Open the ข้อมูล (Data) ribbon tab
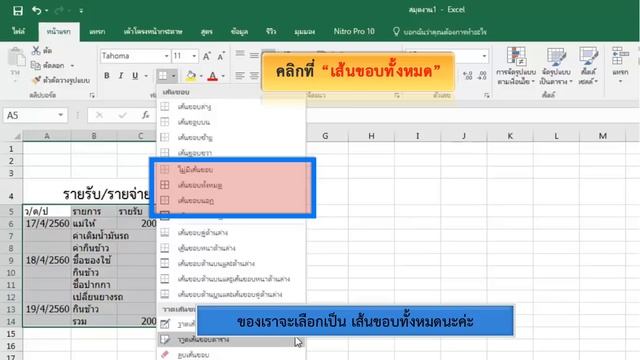The height and width of the screenshot is (360, 640). [x=239, y=31]
